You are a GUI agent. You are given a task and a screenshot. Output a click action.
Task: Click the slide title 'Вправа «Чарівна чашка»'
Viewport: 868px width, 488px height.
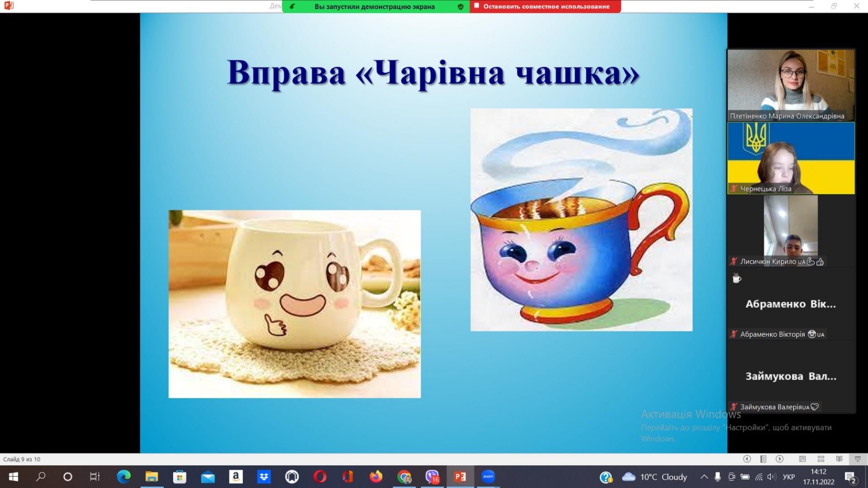[433, 73]
